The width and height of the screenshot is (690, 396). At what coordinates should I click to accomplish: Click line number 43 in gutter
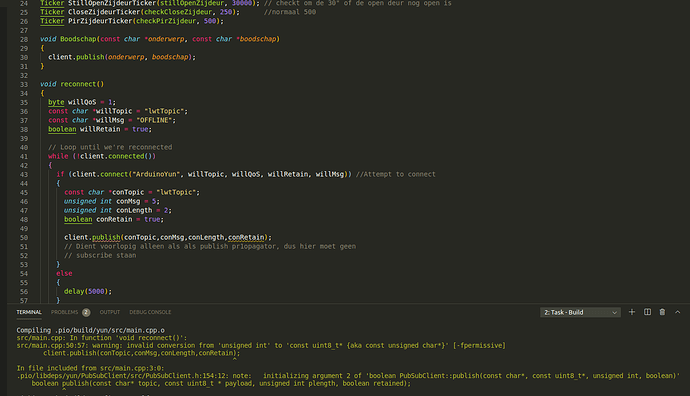click(24, 175)
